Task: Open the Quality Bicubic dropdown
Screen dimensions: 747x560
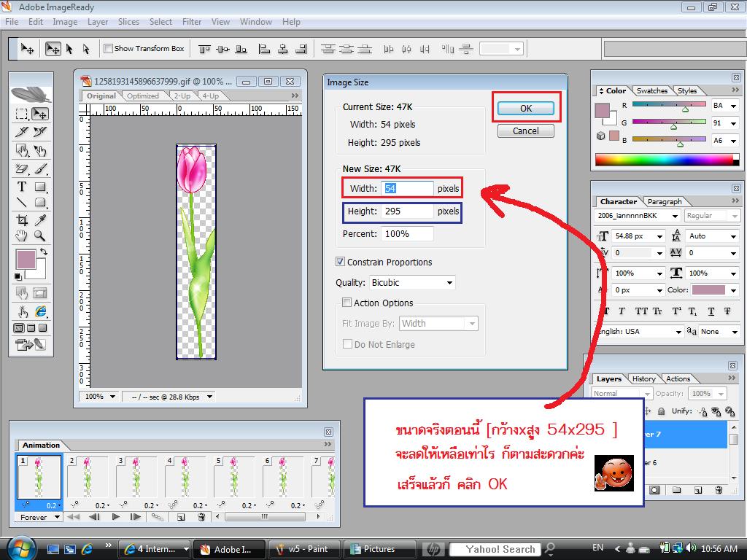Action: (x=411, y=283)
